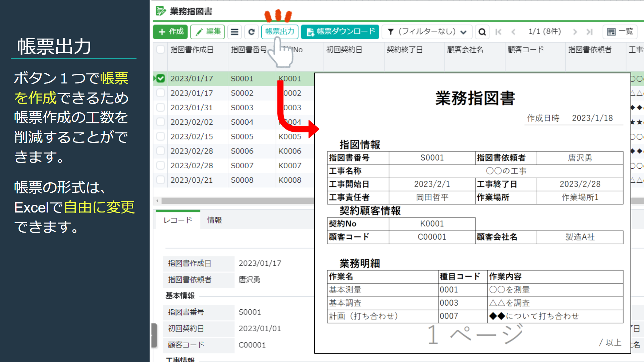Click the refresh icon button
The height and width of the screenshot is (362, 644).
click(251, 32)
